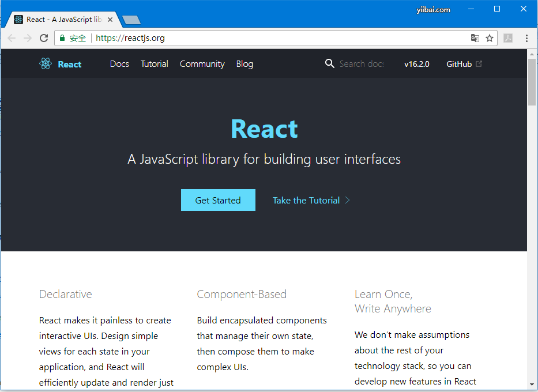538x392 pixels.
Task: Expand Take the Tutorial chevron arrow
Action: click(x=347, y=199)
